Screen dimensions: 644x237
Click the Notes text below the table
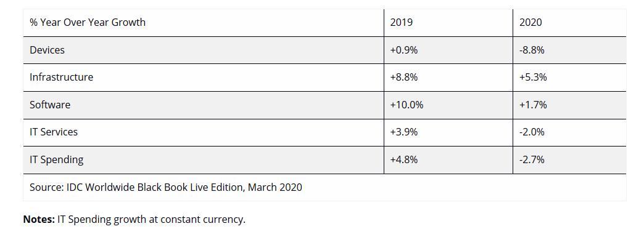[x=134, y=219]
